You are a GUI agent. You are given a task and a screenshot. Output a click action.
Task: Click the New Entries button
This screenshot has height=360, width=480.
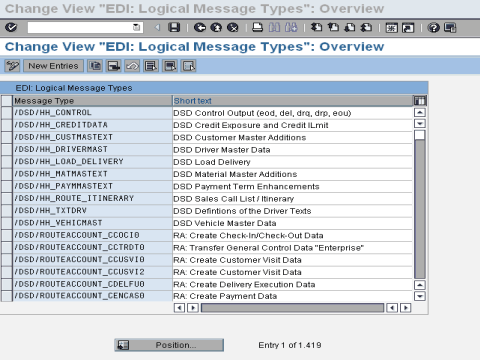point(53,66)
